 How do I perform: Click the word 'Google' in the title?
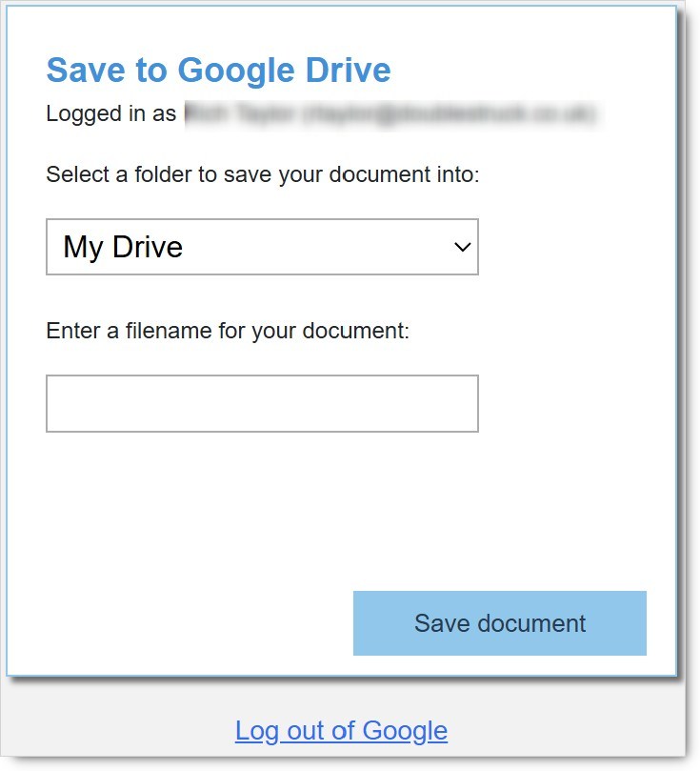click(x=236, y=71)
